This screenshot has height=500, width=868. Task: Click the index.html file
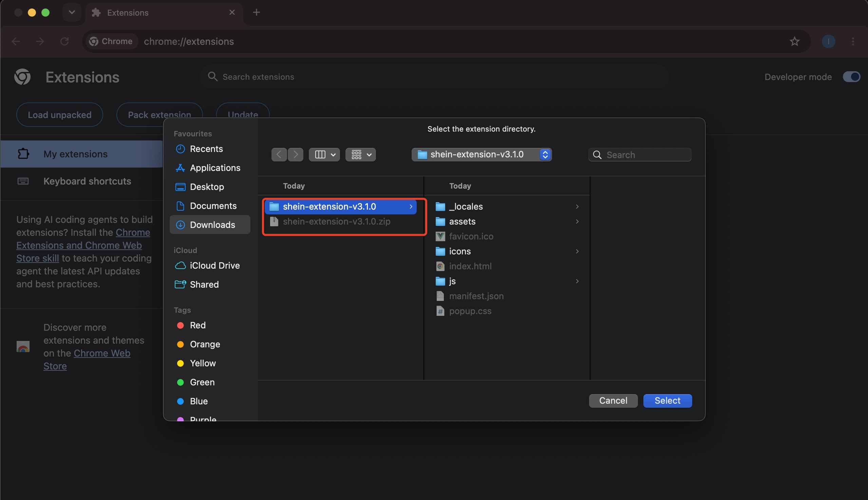[x=508, y=266]
